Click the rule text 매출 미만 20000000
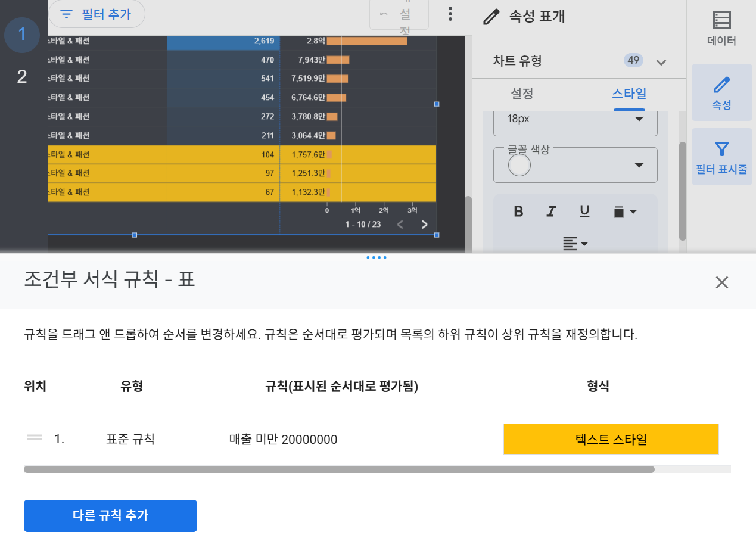 click(284, 440)
